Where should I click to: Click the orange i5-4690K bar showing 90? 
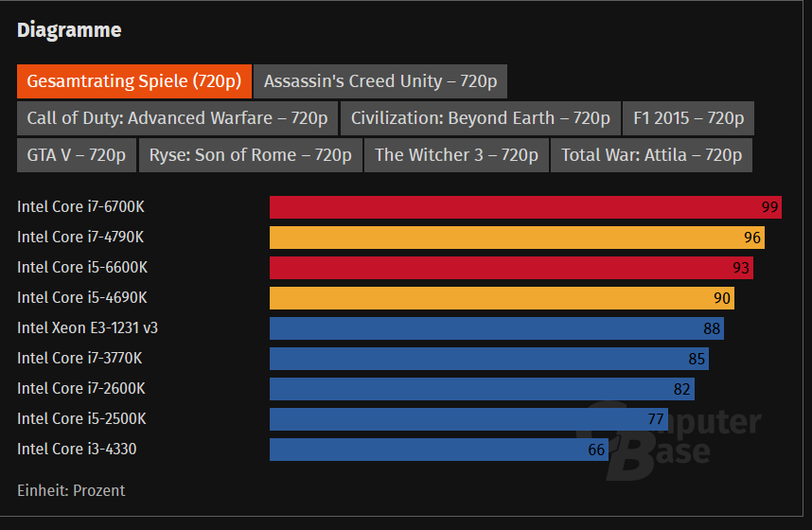point(502,298)
